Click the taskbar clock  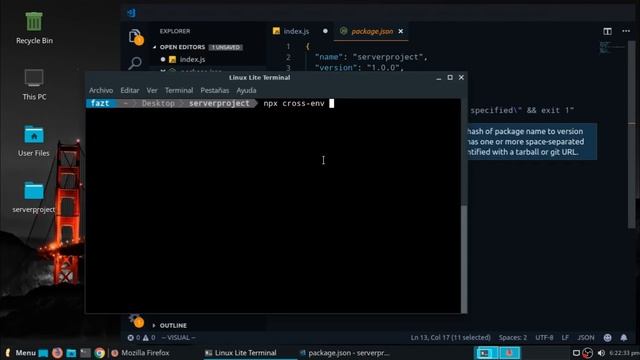[x=624, y=353]
